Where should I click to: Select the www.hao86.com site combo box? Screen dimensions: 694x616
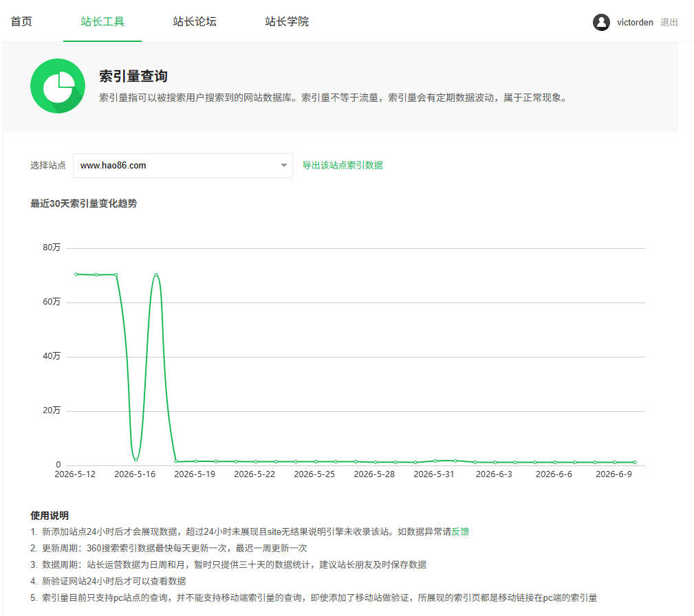[x=183, y=166]
